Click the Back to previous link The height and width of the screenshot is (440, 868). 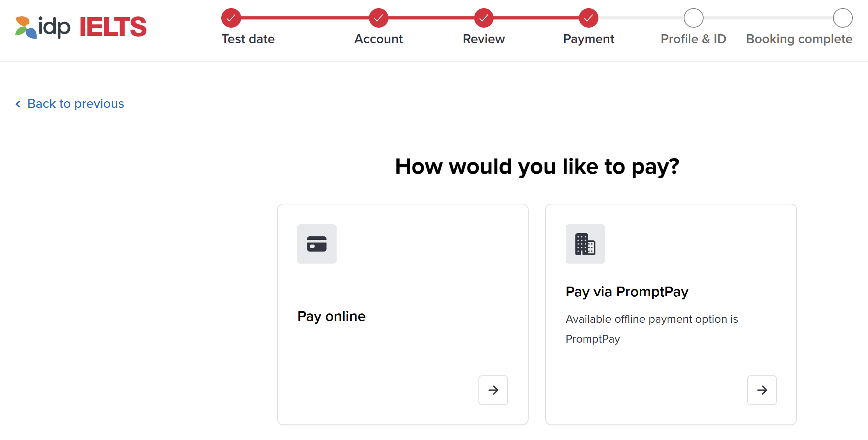(76, 104)
